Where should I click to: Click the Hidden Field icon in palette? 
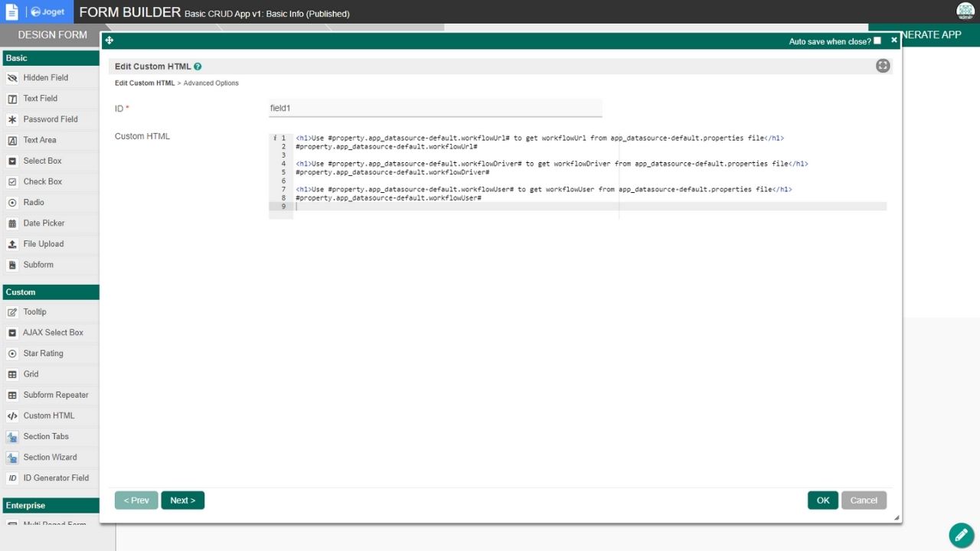tap(12, 78)
